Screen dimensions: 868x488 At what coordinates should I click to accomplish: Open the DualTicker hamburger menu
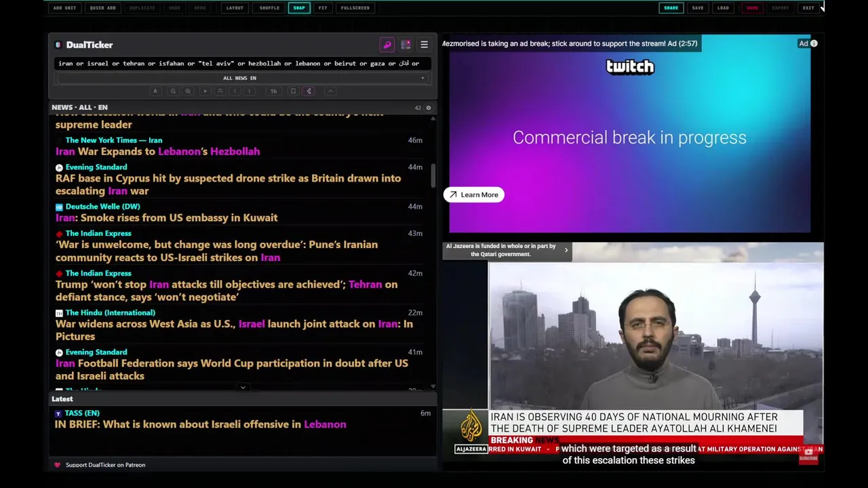(424, 45)
